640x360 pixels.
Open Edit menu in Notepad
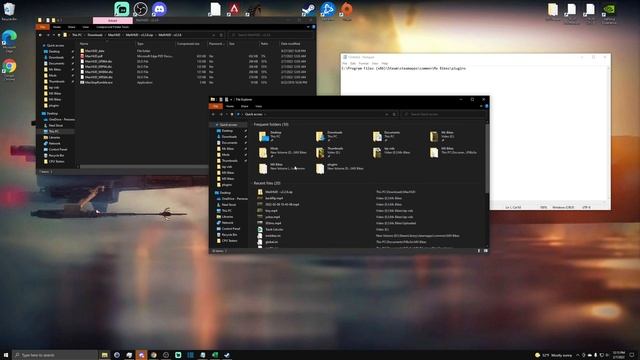[x=353, y=63]
